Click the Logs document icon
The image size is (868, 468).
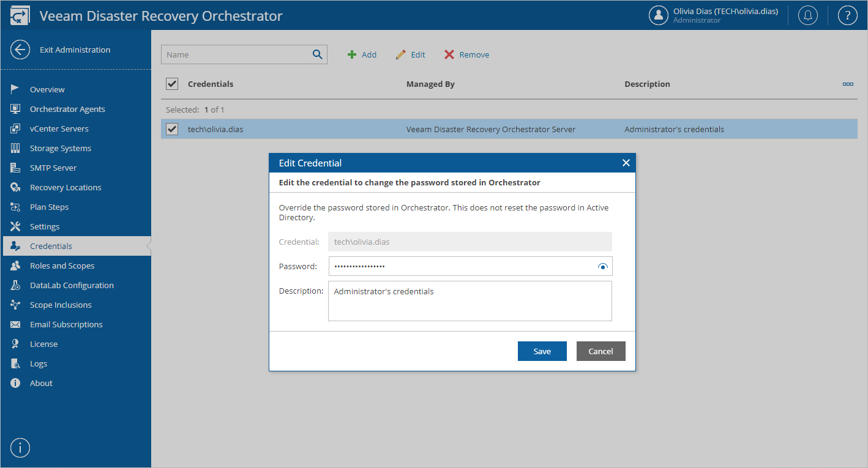[x=15, y=363]
